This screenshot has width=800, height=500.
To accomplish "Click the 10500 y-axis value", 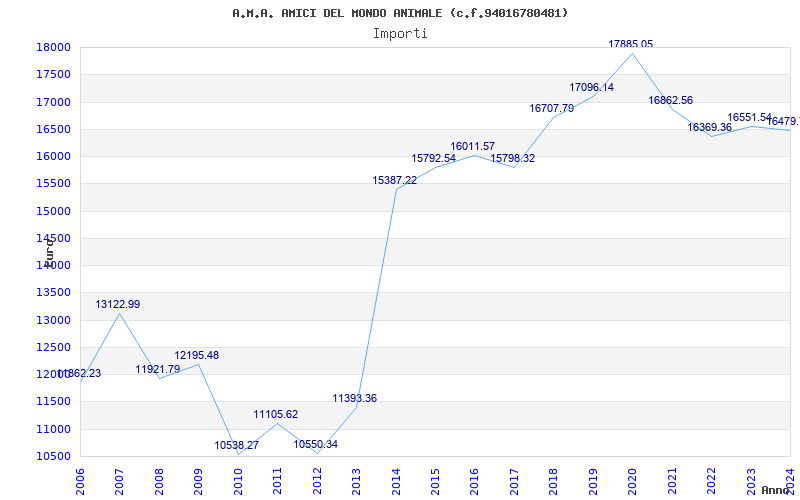I will click(53, 456).
